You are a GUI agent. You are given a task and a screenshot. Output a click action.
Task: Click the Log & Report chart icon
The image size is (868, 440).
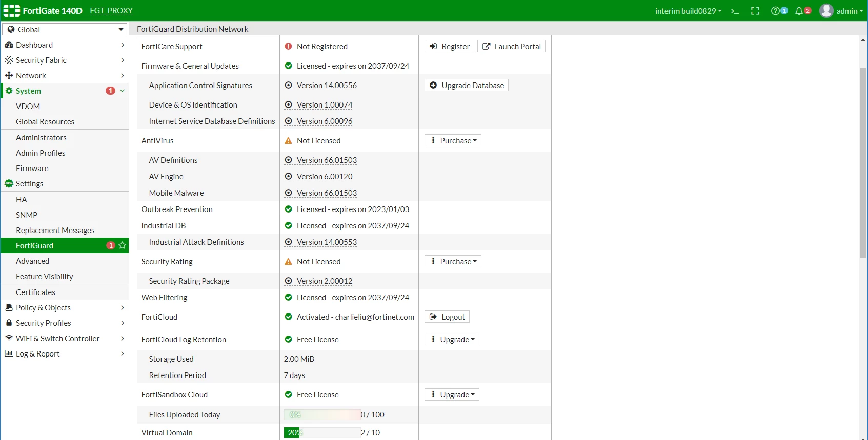(x=9, y=353)
